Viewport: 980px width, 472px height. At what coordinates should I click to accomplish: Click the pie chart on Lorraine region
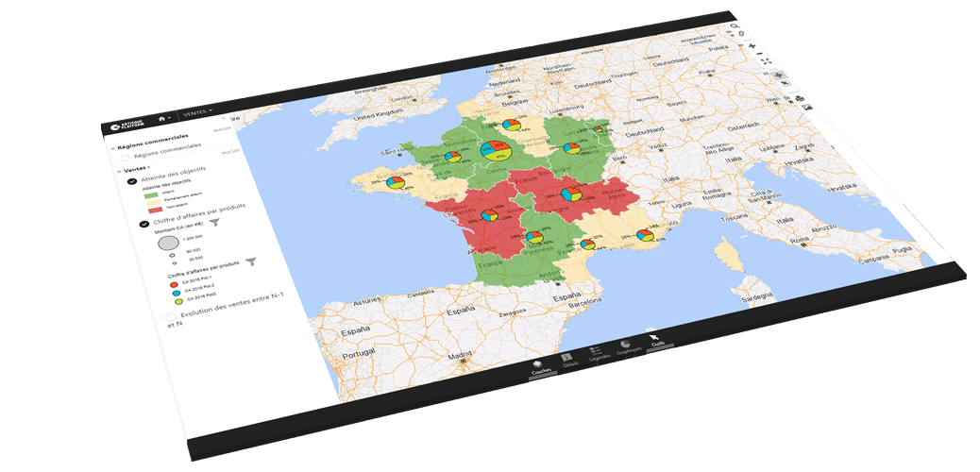[x=570, y=148]
